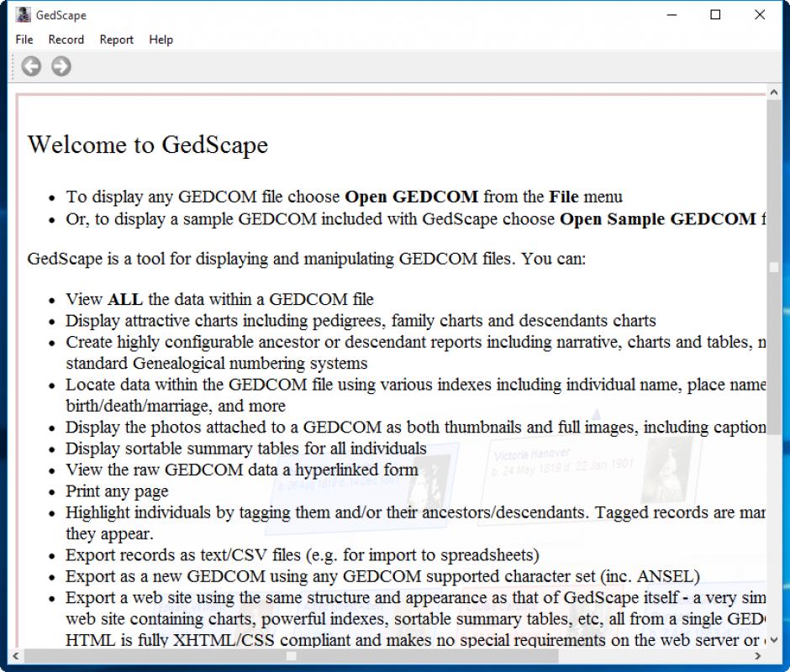Image resolution: width=790 pixels, height=672 pixels.
Task: Click 'Locate data within the GEDCOM' bullet
Action: pyautogui.click(x=416, y=395)
